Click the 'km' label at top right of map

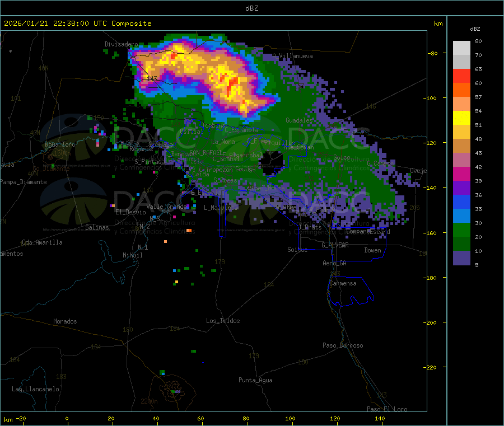coord(438,24)
